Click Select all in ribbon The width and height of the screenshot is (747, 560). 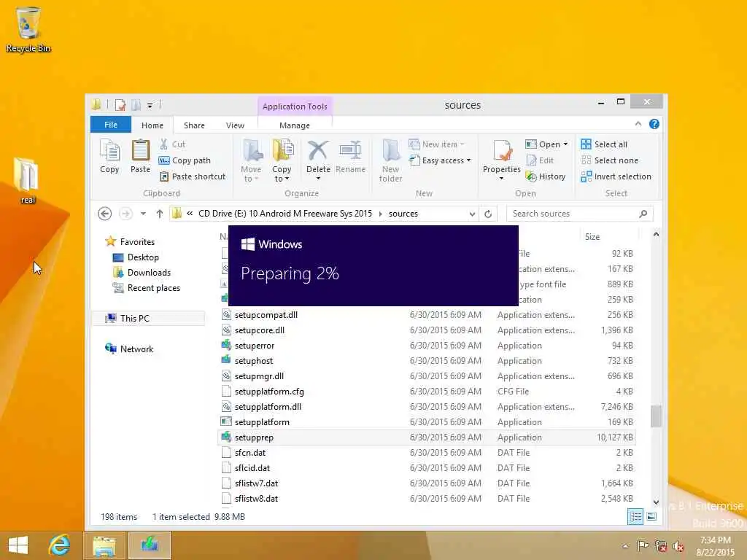pyautogui.click(x=604, y=144)
